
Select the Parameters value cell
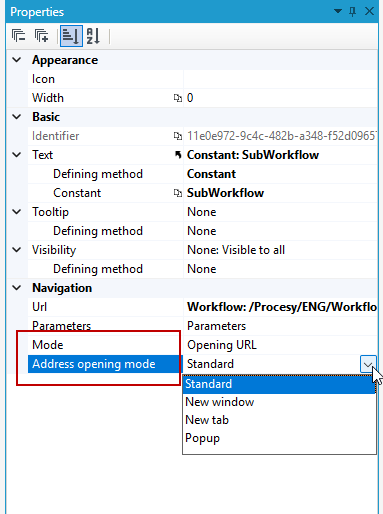pyautogui.click(x=280, y=326)
